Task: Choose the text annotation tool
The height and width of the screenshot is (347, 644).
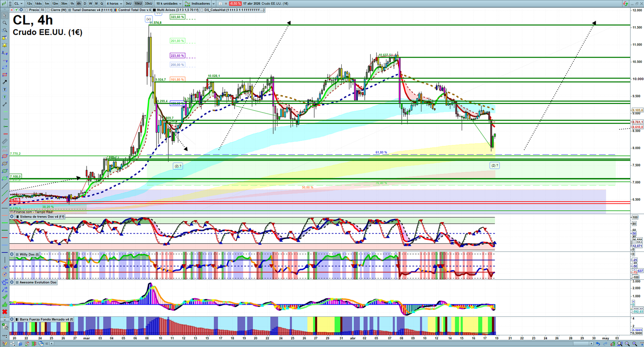Action: click(x=4, y=89)
